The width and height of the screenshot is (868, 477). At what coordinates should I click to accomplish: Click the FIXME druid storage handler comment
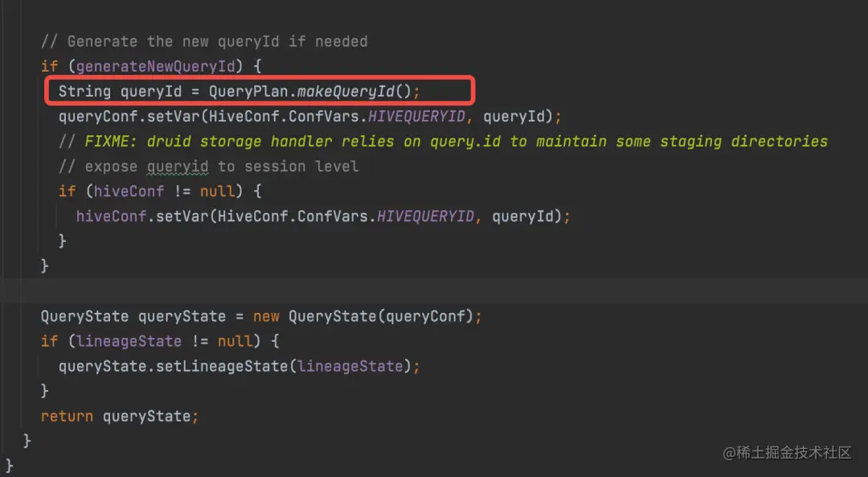tap(443, 142)
